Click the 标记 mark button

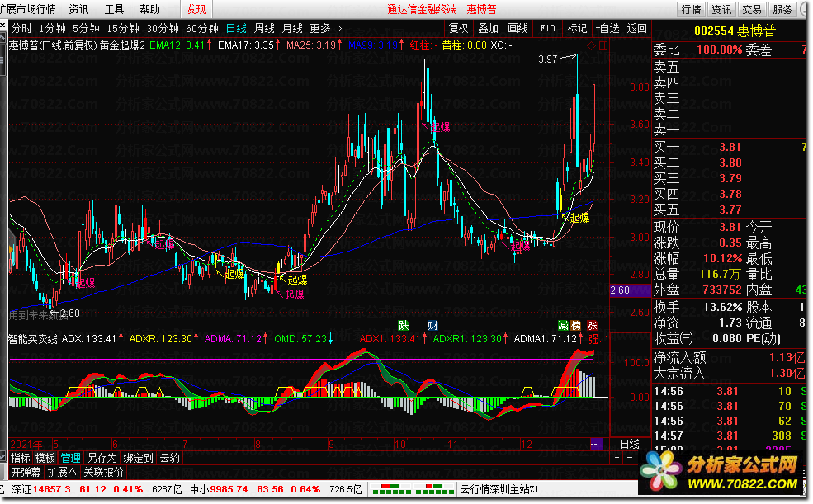[x=577, y=29]
